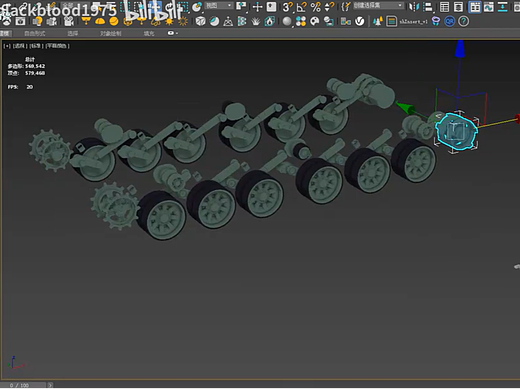Image resolution: width=520 pixels, height=390 pixels.
Task: Click the shInsert_v1 toolbar text button
Action: point(413,21)
